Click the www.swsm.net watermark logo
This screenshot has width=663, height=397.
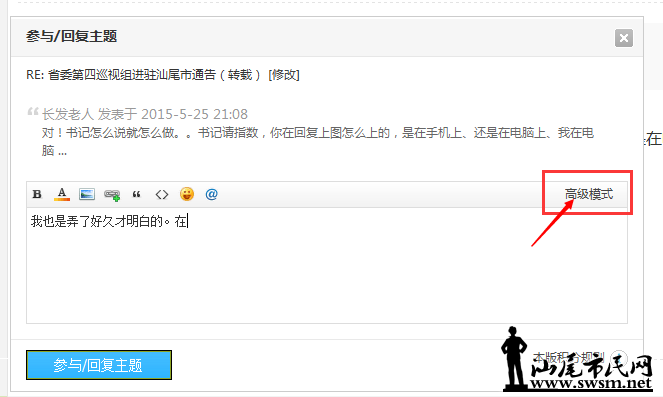[578, 359]
